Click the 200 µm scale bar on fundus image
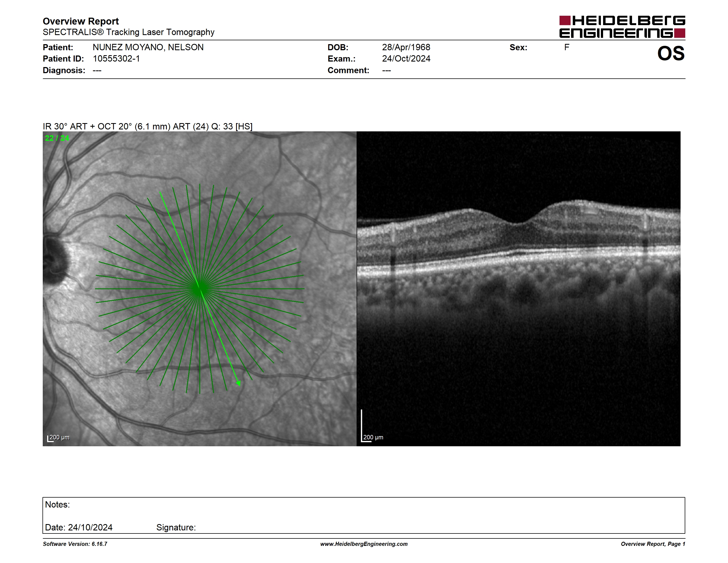The height and width of the screenshot is (563, 728). coord(59,438)
